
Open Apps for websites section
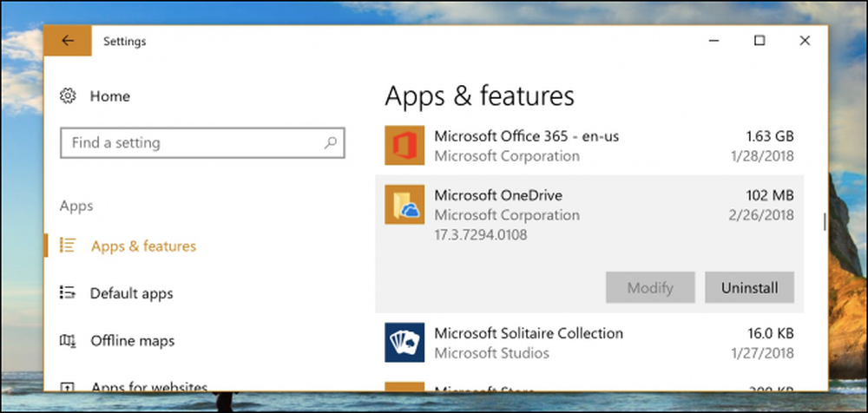tap(149, 386)
